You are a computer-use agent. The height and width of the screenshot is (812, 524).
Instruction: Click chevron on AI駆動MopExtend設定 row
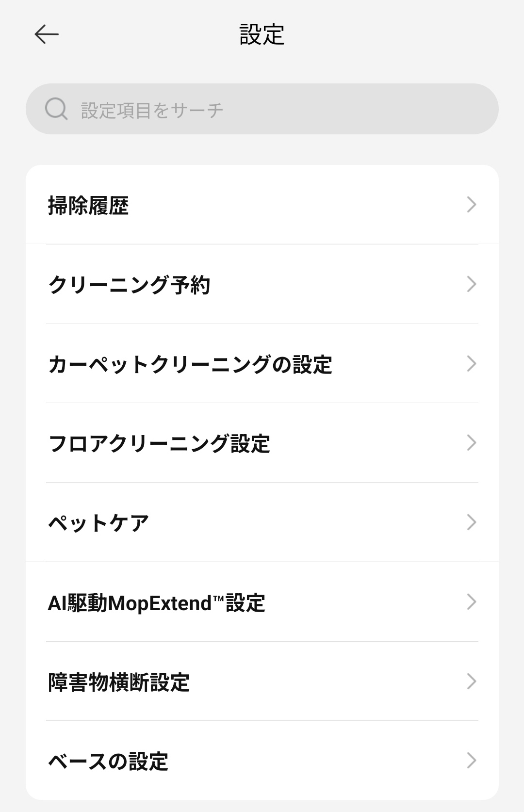coord(471,602)
